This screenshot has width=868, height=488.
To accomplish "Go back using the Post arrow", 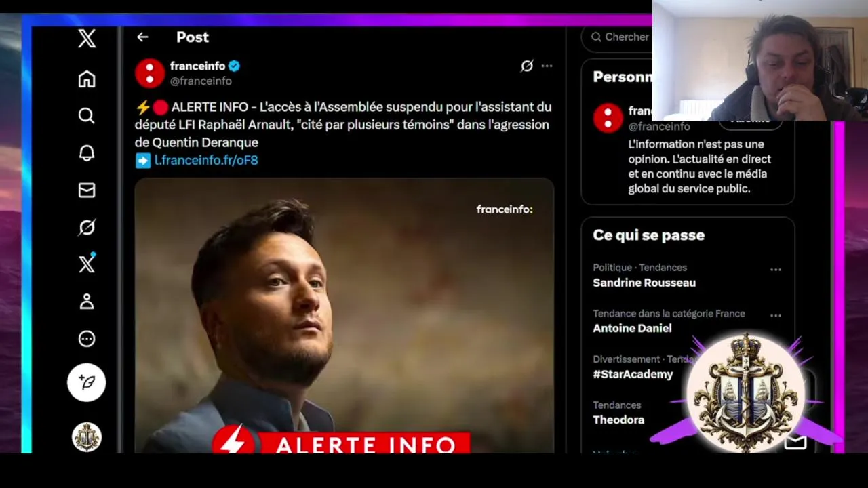I will tap(142, 37).
